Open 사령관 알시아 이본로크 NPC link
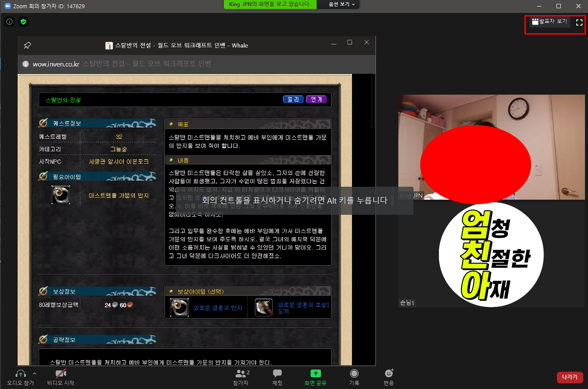 [x=119, y=161]
